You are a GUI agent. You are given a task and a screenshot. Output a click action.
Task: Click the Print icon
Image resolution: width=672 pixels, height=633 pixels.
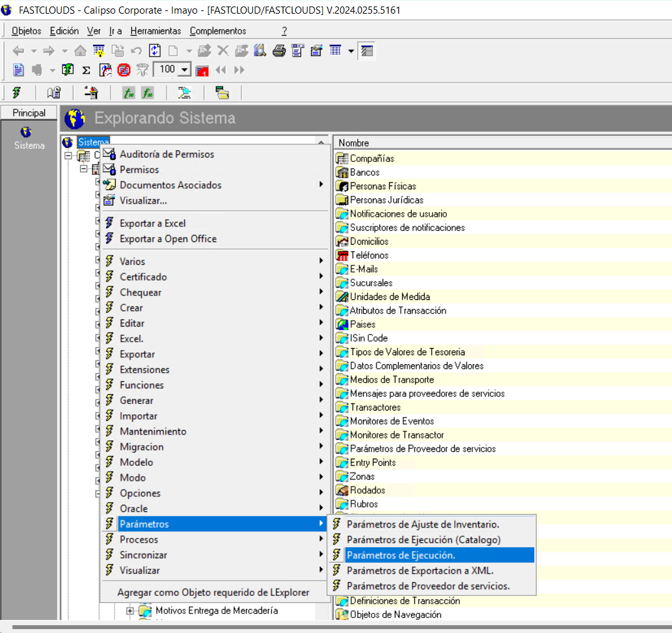pos(279,51)
